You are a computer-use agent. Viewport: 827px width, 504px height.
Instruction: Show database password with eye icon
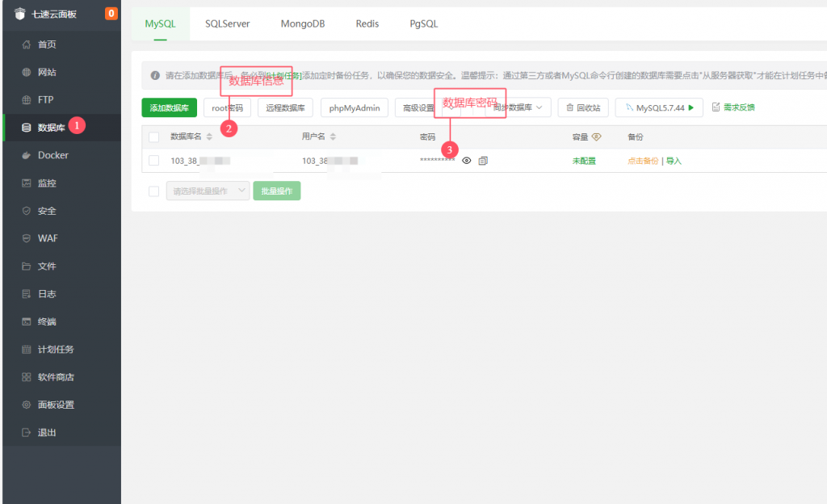pos(467,161)
